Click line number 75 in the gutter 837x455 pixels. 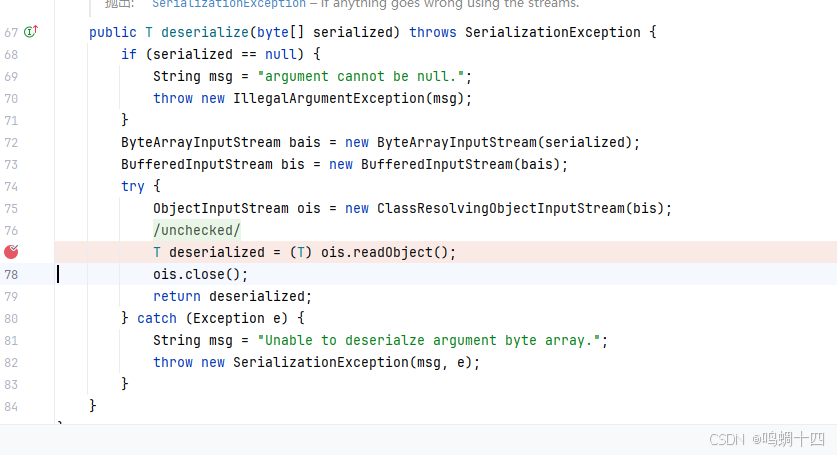(11, 208)
